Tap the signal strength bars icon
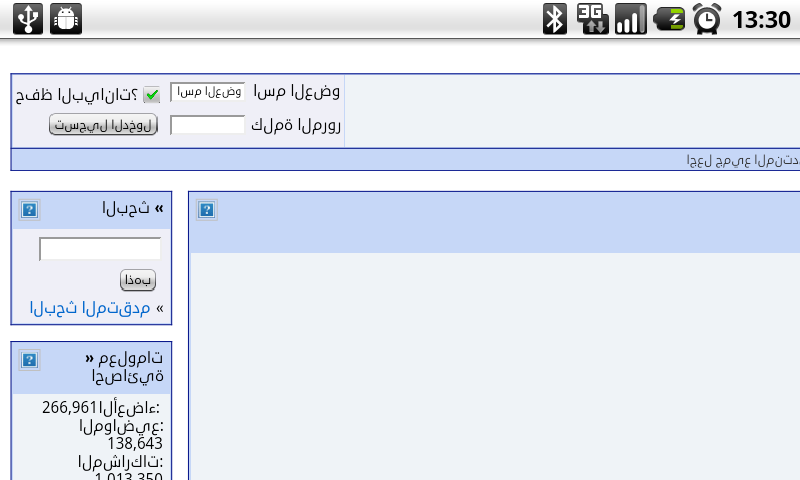 click(631, 19)
